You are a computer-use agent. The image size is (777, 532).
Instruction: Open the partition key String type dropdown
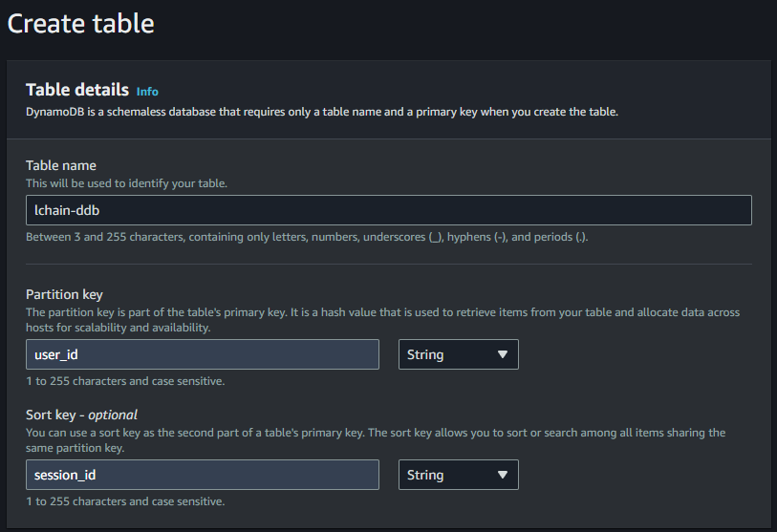(459, 354)
